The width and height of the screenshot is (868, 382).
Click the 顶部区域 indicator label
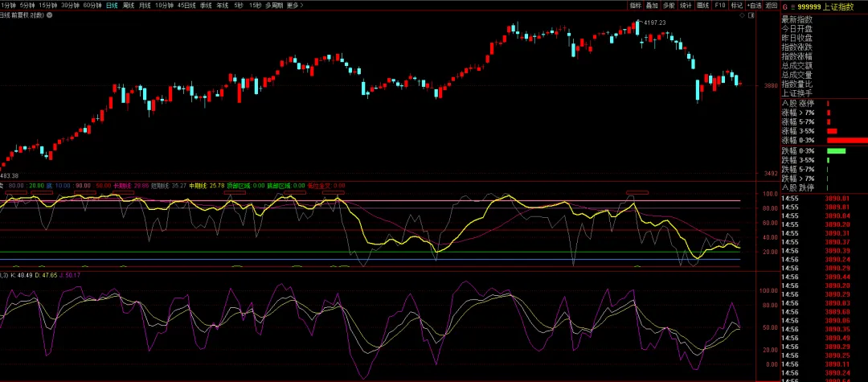coord(245,186)
